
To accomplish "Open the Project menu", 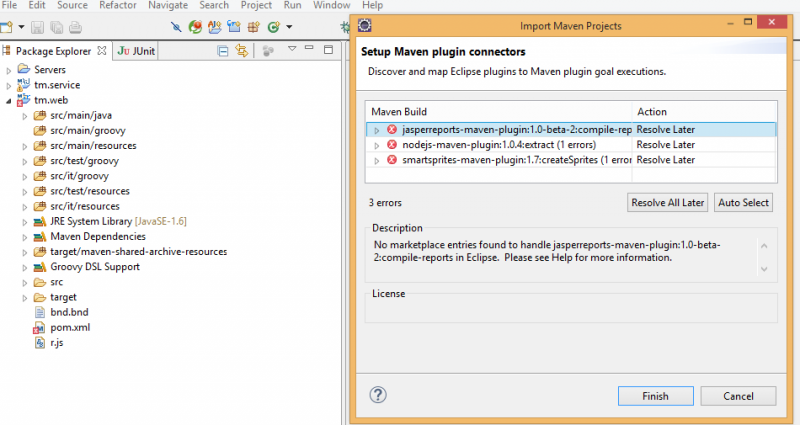I will coord(256,5).
